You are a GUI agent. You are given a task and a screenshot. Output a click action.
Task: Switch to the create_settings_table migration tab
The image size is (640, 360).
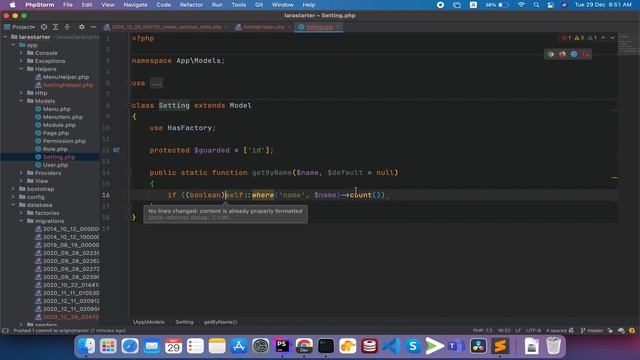[166, 27]
